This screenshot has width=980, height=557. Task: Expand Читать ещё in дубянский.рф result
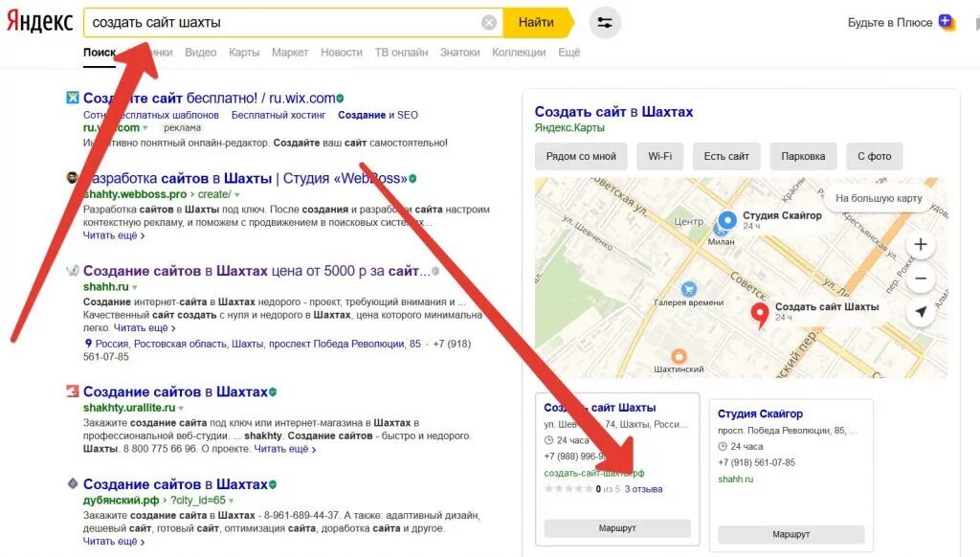[114, 542]
